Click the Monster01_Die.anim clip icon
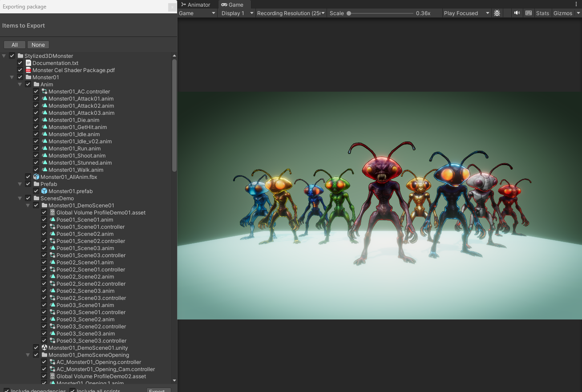Screen dimensions: 582x392 click(44, 120)
